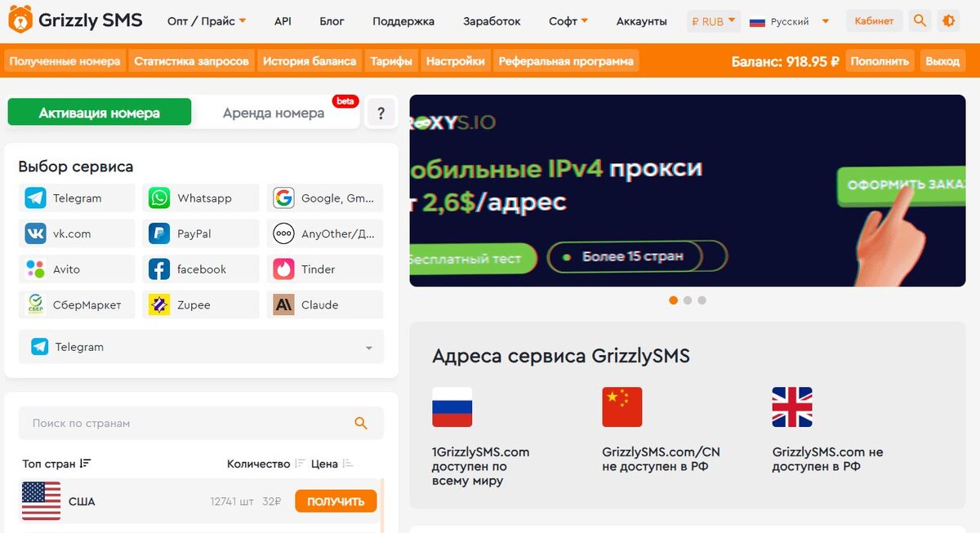Click the Пополнить balance button
The width and height of the screenshot is (980, 533).
880,61
